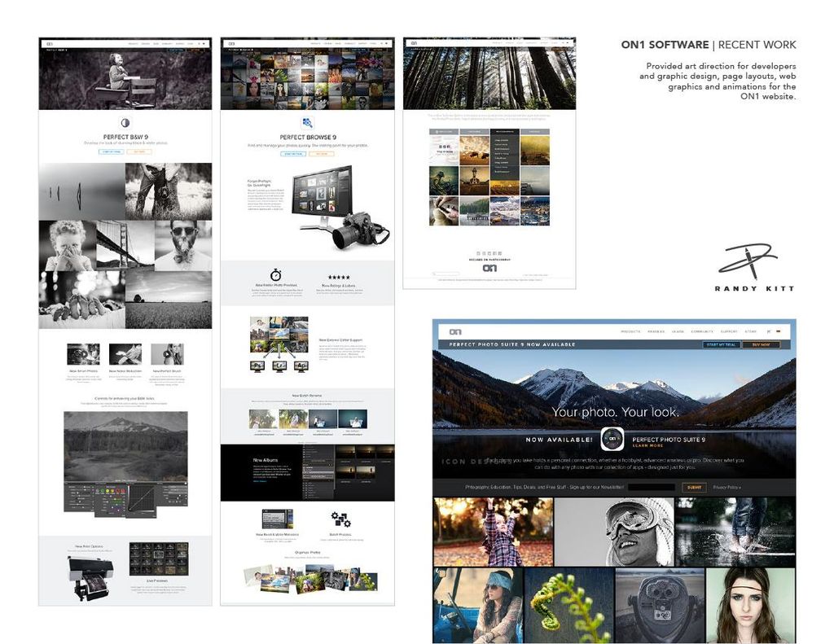834x644 pixels.
Task: Select the last gray tab in the forest page gallery
Action: click(534, 131)
